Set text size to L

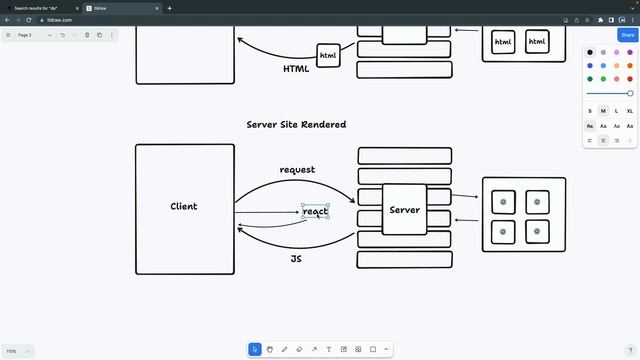(617, 111)
